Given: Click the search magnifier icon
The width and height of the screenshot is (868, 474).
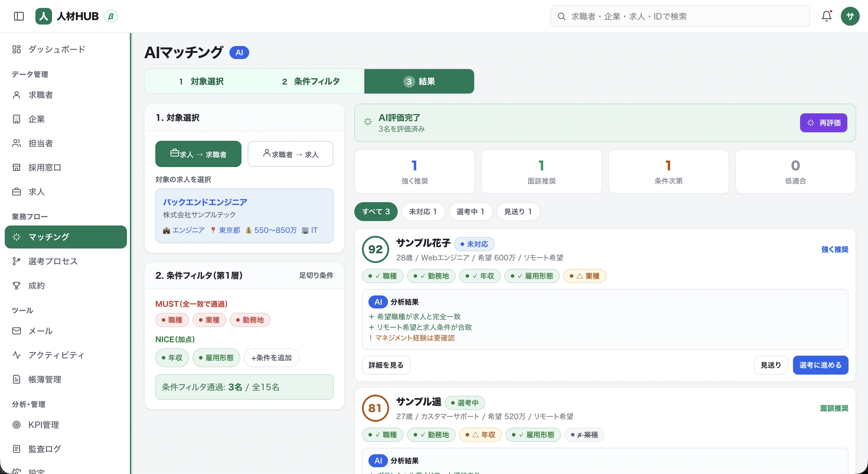Looking at the screenshot, I should pos(561,16).
